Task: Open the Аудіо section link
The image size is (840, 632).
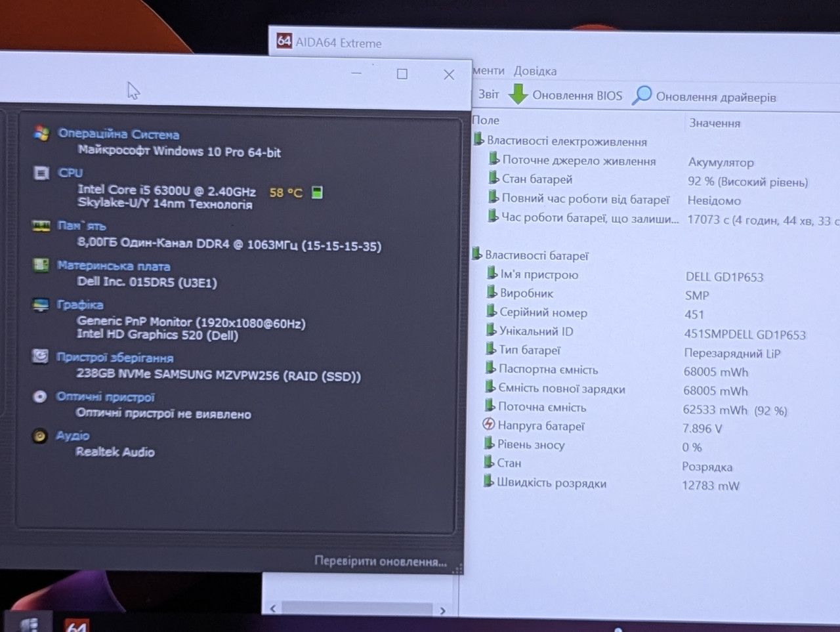Action: [x=72, y=435]
